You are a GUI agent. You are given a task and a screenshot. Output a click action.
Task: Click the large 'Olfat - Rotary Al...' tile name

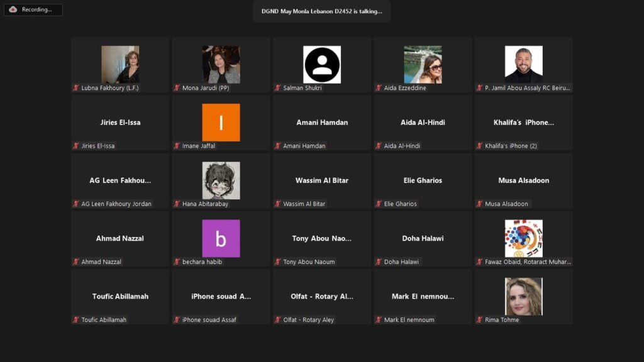[x=322, y=297]
